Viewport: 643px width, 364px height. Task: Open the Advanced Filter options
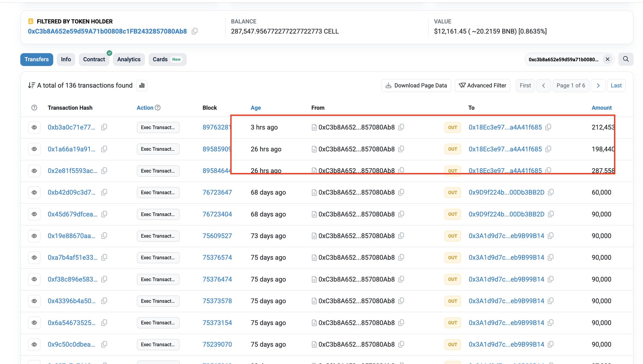[x=482, y=85]
